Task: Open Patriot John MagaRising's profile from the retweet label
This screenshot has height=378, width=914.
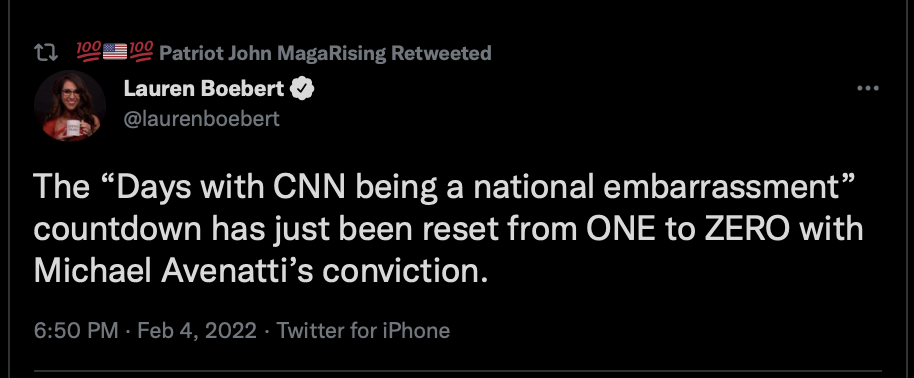Action: tap(272, 53)
